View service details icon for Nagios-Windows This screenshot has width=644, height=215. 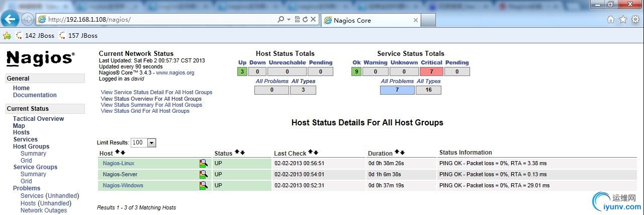tap(203, 185)
